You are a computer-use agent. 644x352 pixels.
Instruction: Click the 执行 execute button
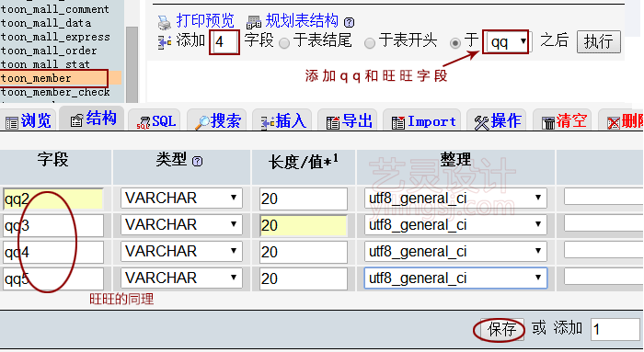tap(598, 42)
